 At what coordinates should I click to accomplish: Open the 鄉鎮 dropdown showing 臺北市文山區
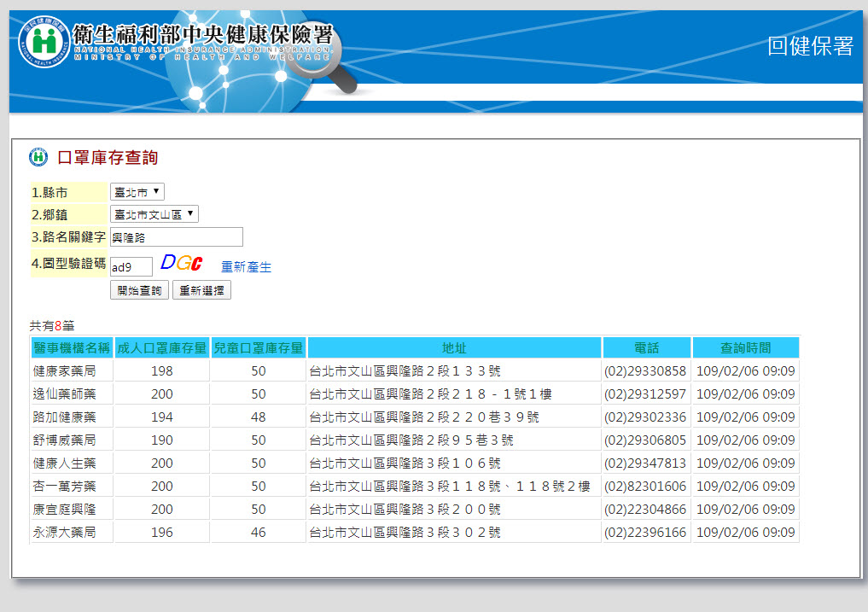point(154,214)
